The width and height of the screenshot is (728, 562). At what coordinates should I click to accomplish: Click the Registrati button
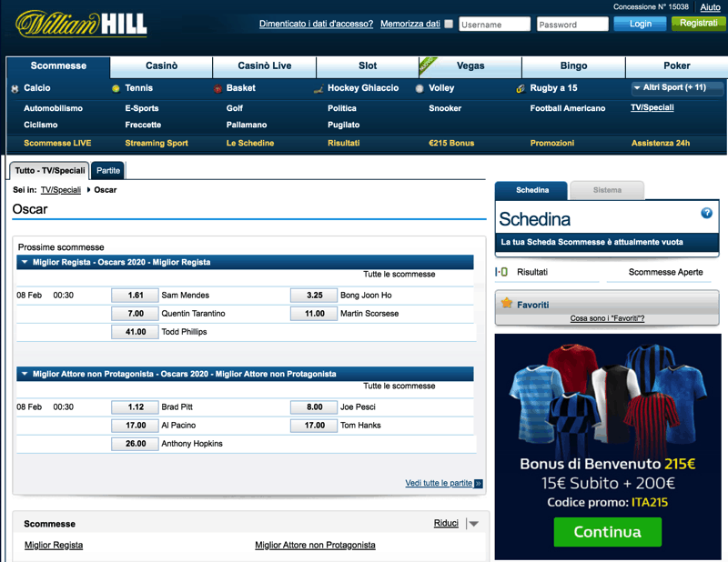pos(698,24)
